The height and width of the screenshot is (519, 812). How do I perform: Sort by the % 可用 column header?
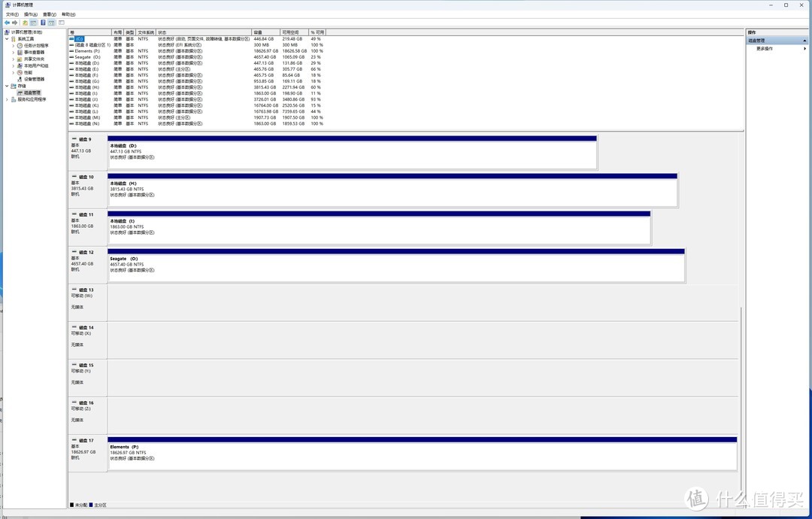tap(317, 32)
